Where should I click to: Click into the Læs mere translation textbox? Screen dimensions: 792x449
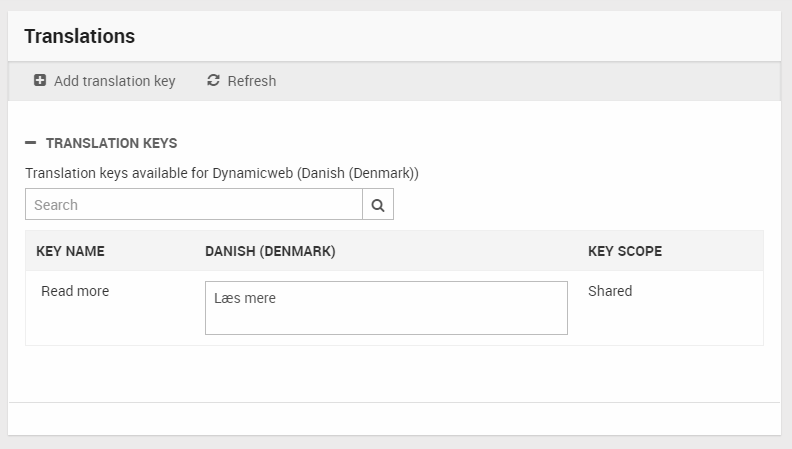(x=386, y=308)
